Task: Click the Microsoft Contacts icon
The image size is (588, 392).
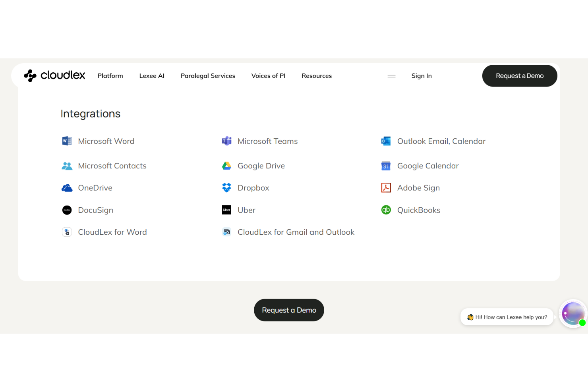Action: [67, 166]
